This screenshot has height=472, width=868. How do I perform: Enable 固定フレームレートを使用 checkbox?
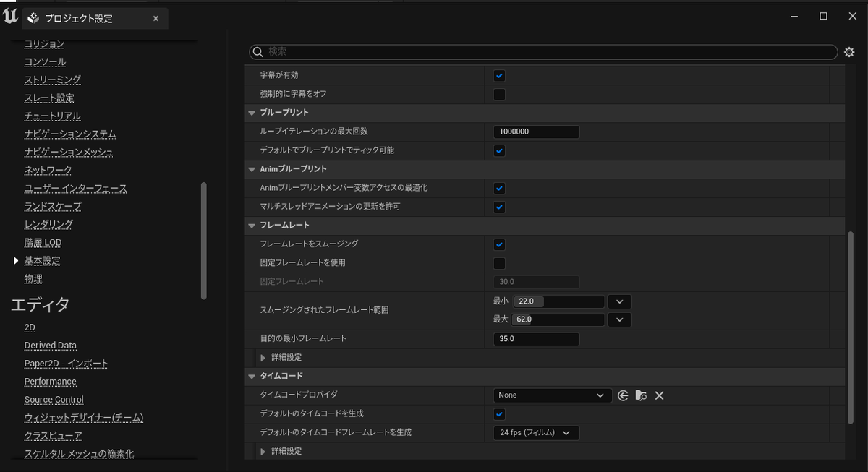pos(499,263)
